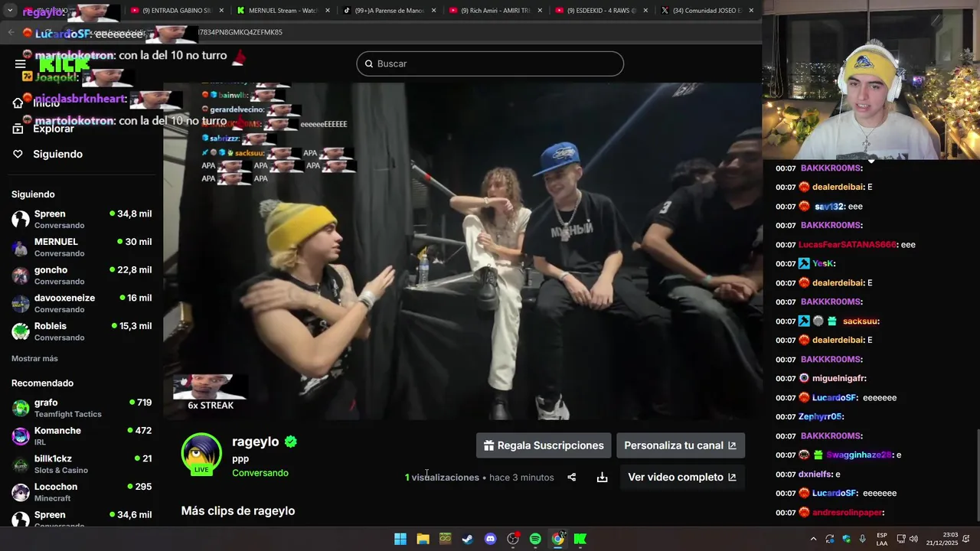
Task: Open Discord from the taskbar
Action: point(490,539)
